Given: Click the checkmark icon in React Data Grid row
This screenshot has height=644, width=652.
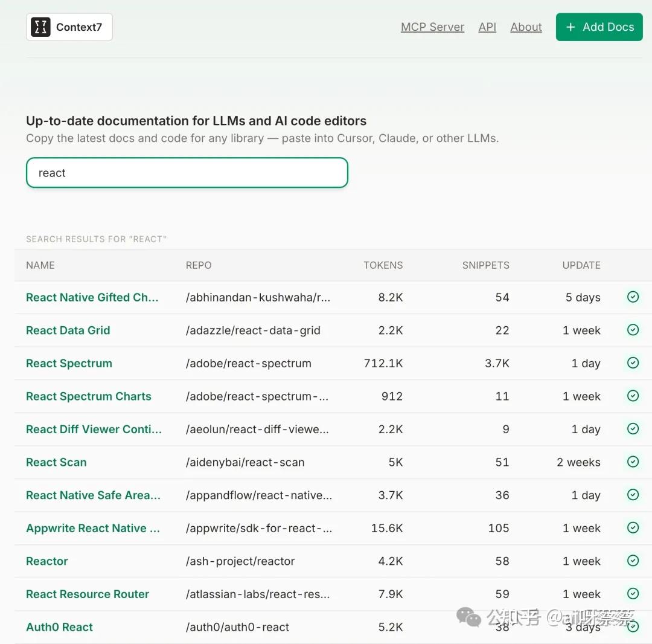Looking at the screenshot, I should tap(633, 330).
